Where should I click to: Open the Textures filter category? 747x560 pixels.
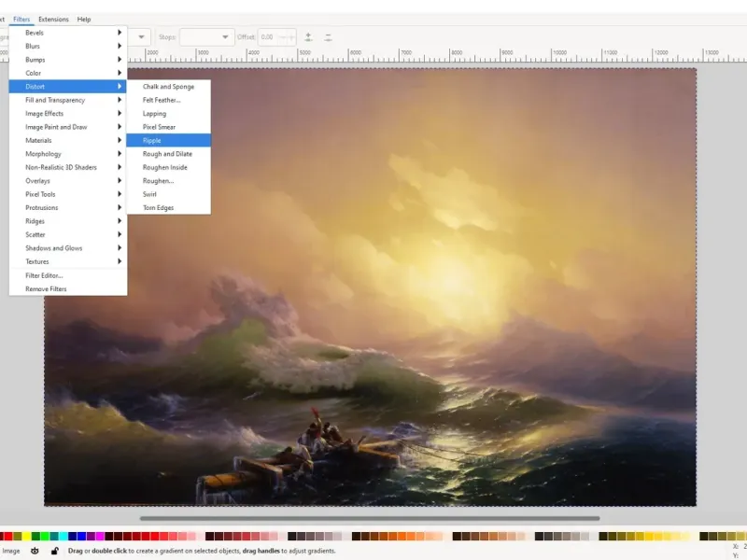[x=68, y=261]
